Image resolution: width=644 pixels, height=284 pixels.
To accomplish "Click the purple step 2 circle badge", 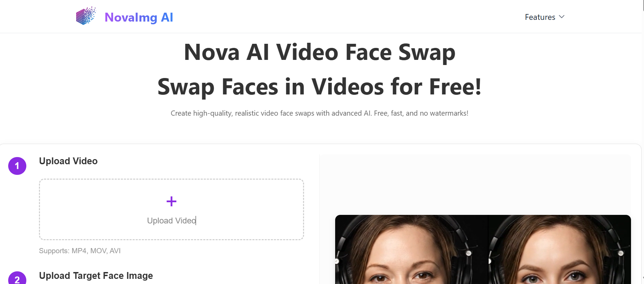I will pos(17,278).
